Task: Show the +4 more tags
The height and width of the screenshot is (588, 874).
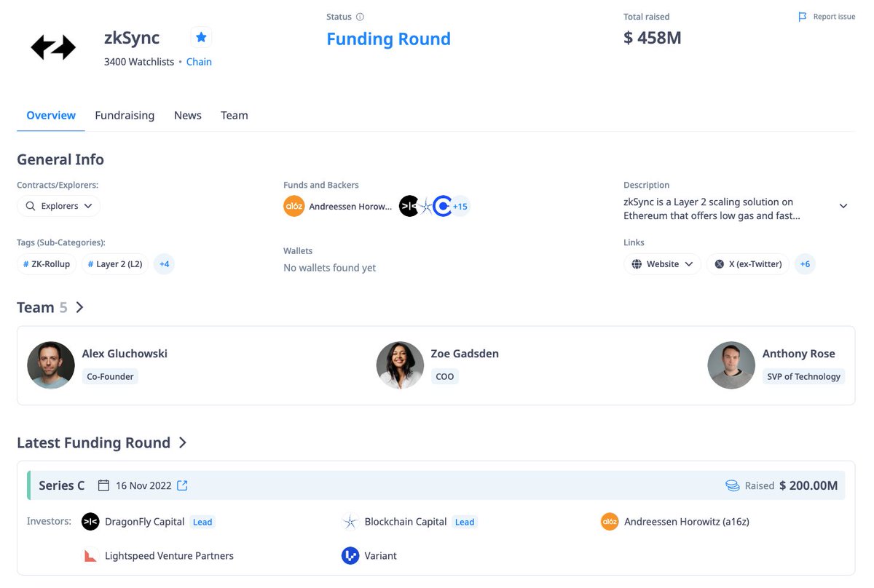Action: click(x=165, y=264)
